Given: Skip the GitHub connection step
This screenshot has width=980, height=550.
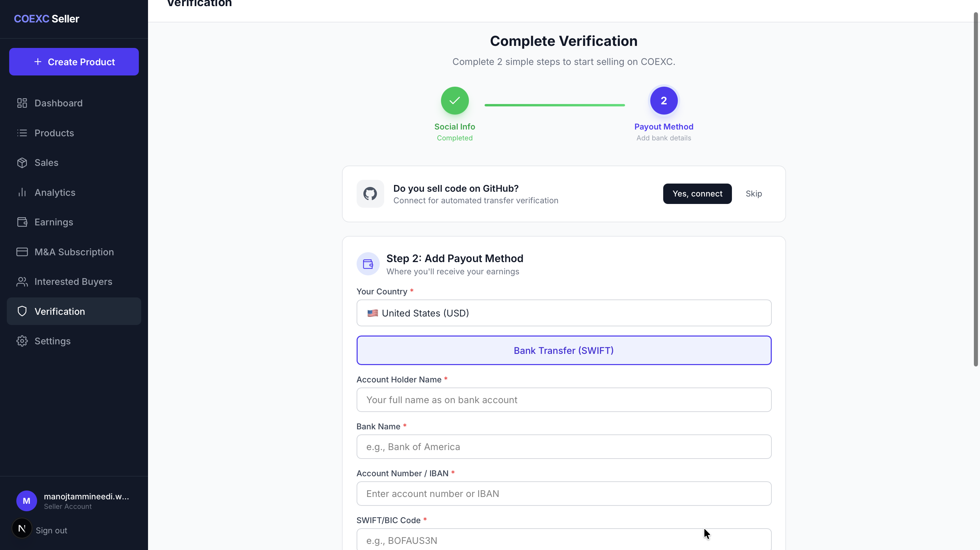Looking at the screenshot, I should (754, 193).
